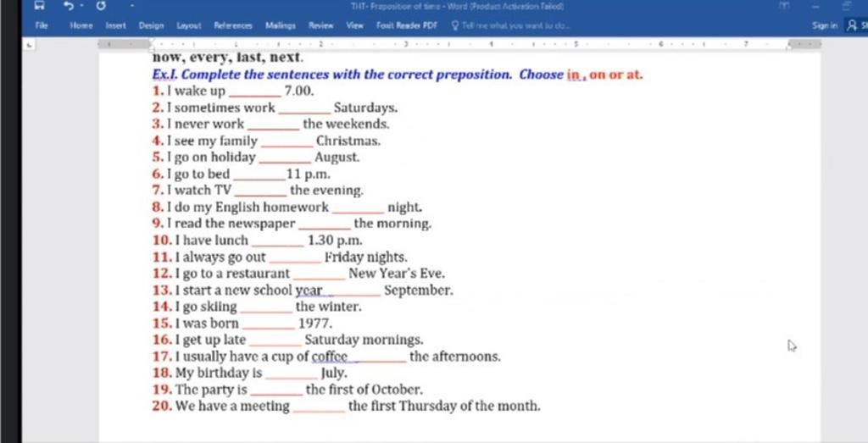Click the text 'the first of October.'
The image size is (868, 443).
pyautogui.click(x=364, y=390)
